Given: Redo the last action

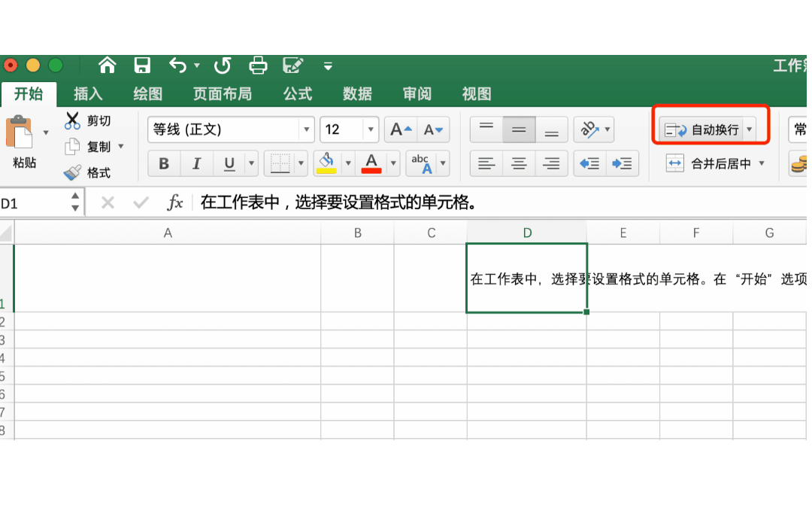Looking at the screenshot, I should [223, 65].
